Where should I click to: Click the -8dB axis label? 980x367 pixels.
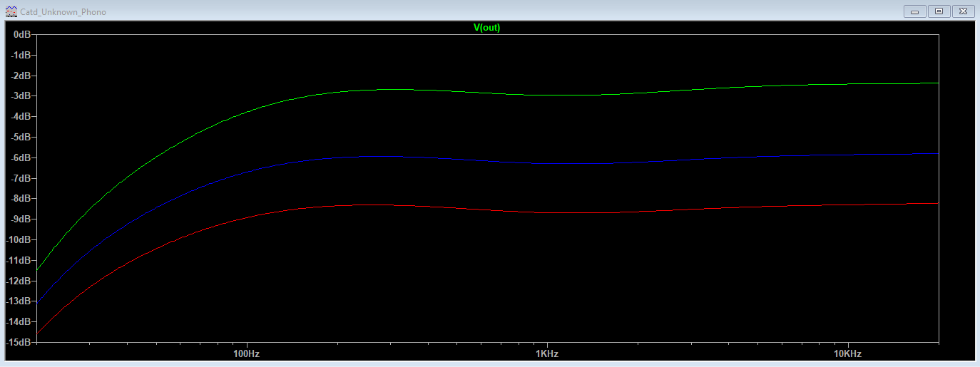tap(21, 198)
